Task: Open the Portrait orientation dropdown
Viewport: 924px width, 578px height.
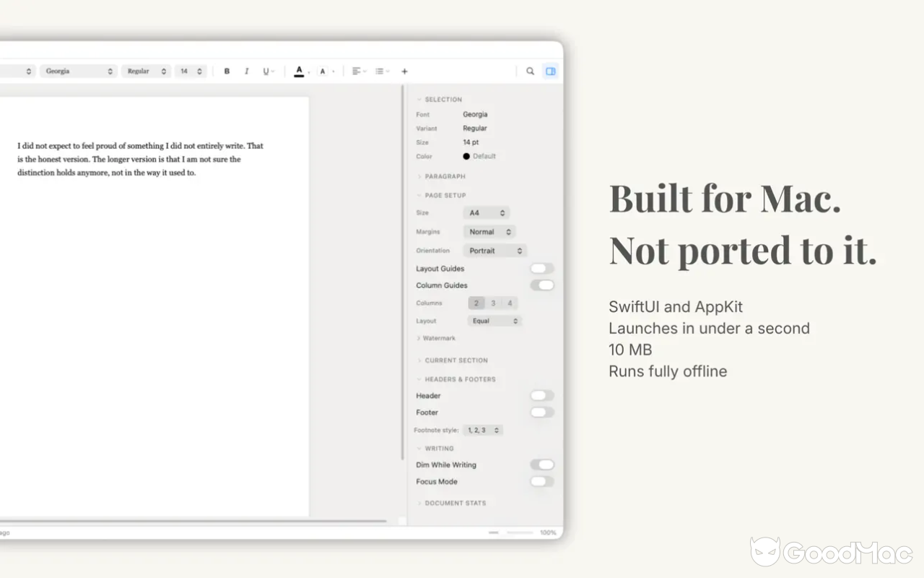Action: tap(494, 251)
